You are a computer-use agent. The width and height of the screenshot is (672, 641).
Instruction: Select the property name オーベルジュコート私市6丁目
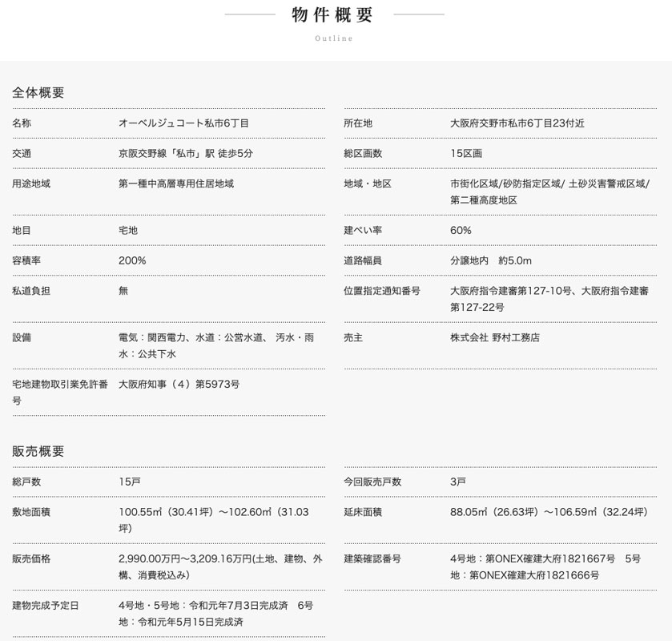pos(183,123)
